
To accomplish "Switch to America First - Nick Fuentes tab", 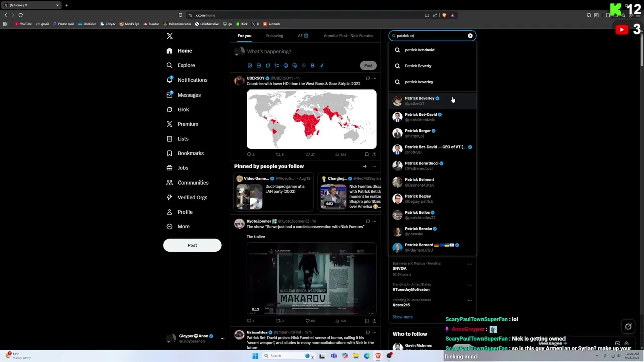I will (348, 36).
